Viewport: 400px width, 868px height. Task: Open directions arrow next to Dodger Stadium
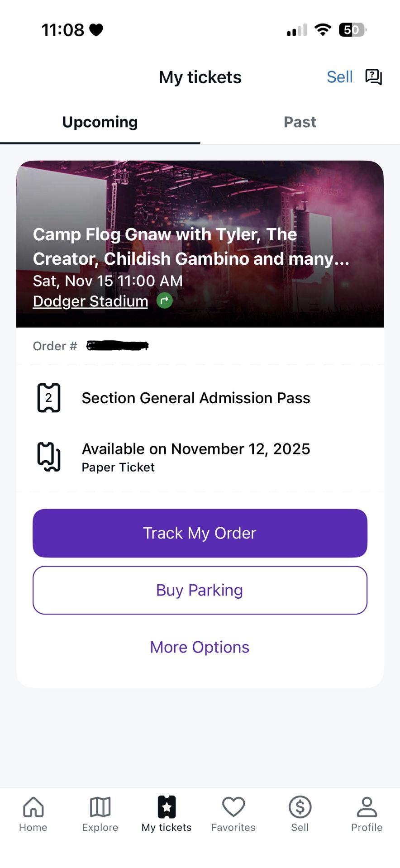(165, 300)
